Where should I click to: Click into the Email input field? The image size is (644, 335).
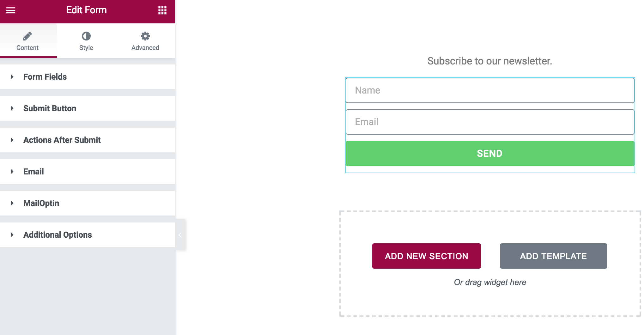pyautogui.click(x=490, y=122)
